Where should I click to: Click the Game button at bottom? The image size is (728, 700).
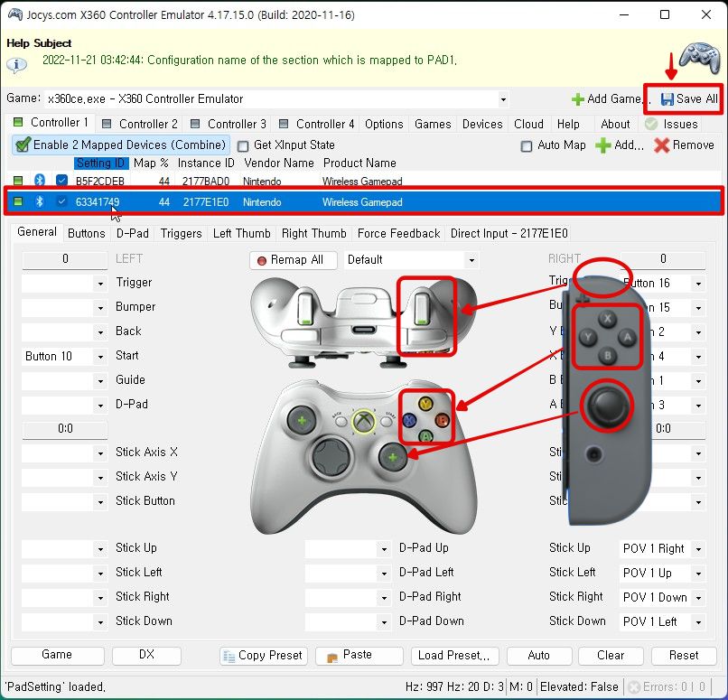58,655
